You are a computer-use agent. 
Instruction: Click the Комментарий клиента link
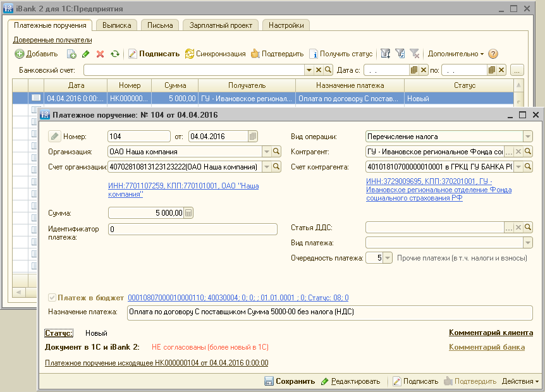(491, 333)
